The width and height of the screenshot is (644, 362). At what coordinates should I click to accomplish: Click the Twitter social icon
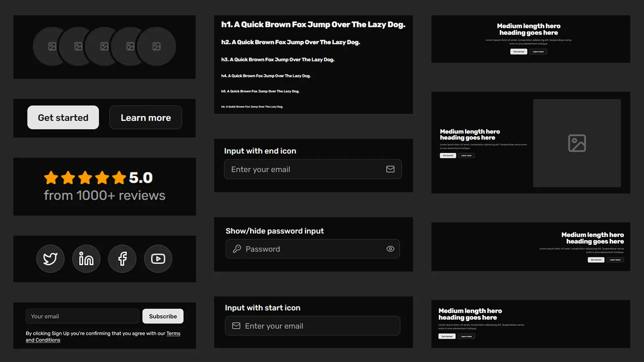(50, 259)
